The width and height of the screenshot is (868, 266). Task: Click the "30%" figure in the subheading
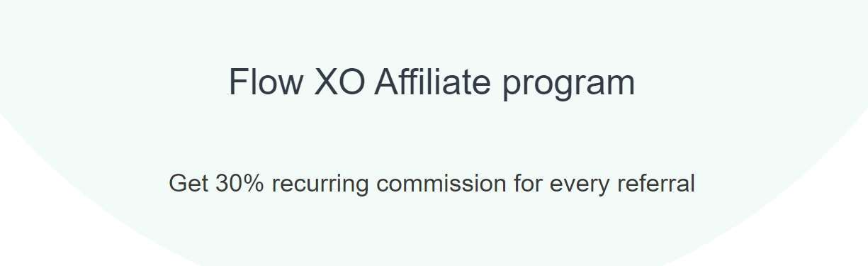(239, 184)
